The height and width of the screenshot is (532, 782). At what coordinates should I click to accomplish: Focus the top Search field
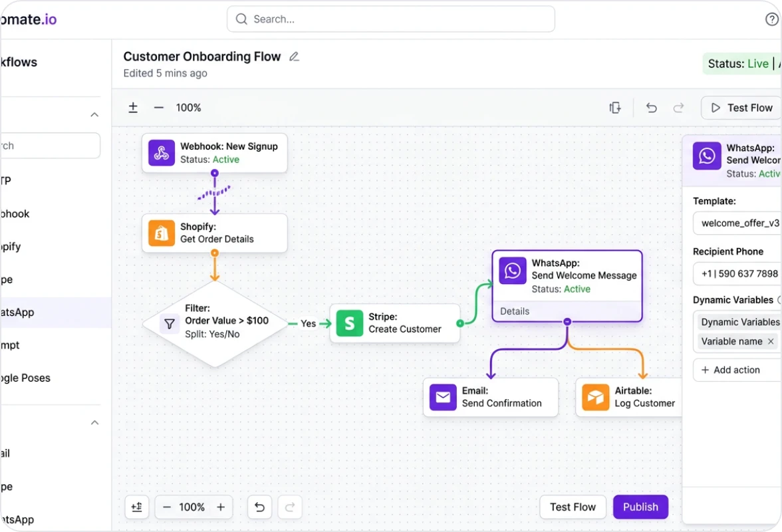click(x=391, y=19)
